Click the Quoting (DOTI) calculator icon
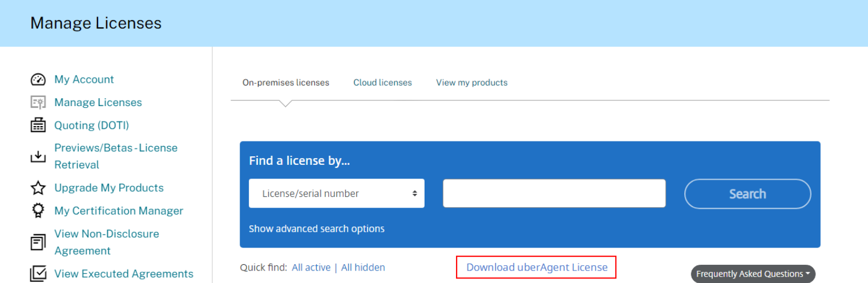Viewport: 868px width, 283px height. pos(38,125)
